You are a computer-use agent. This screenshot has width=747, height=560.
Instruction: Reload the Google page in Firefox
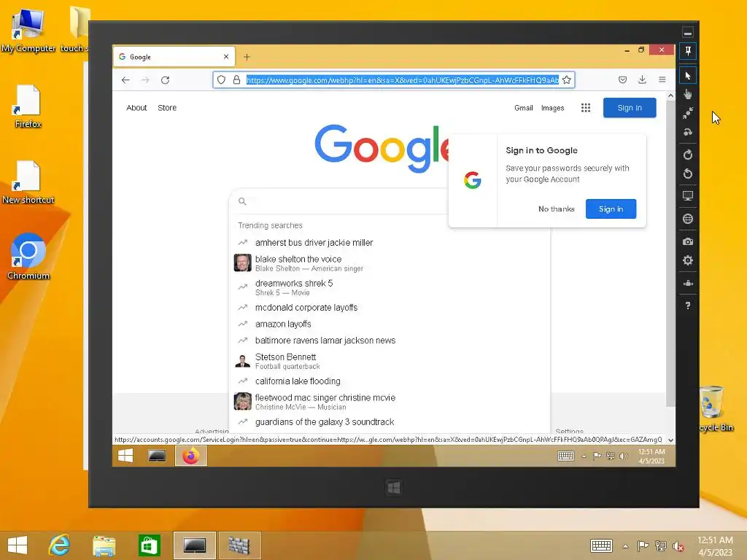(x=166, y=80)
